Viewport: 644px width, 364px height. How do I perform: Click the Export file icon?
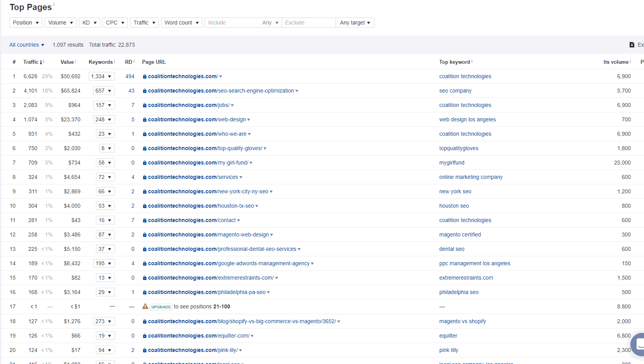(x=632, y=45)
